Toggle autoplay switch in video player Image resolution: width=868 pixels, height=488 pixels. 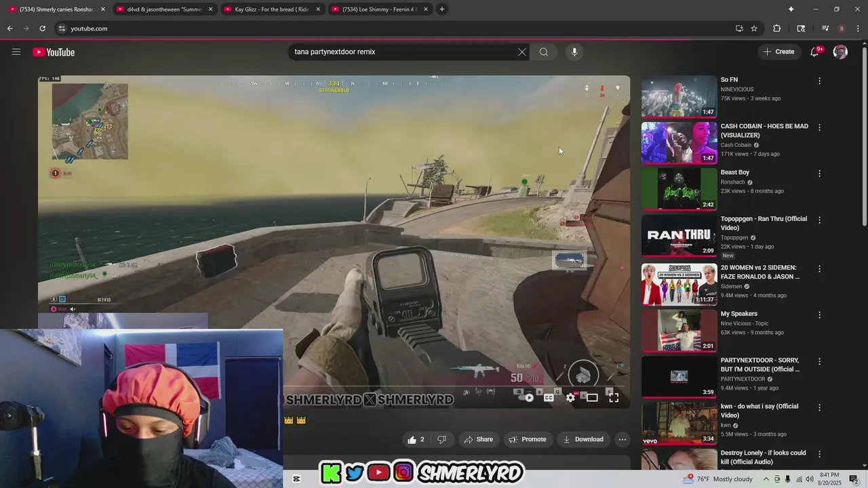(x=526, y=398)
